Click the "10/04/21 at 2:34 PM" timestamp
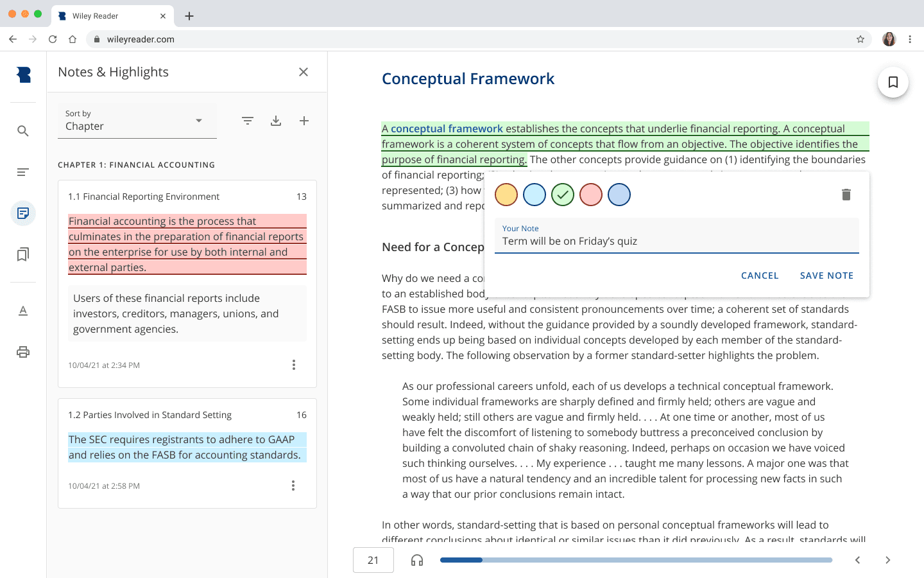This screenshot has width=924, height=578. coord(104,365)
